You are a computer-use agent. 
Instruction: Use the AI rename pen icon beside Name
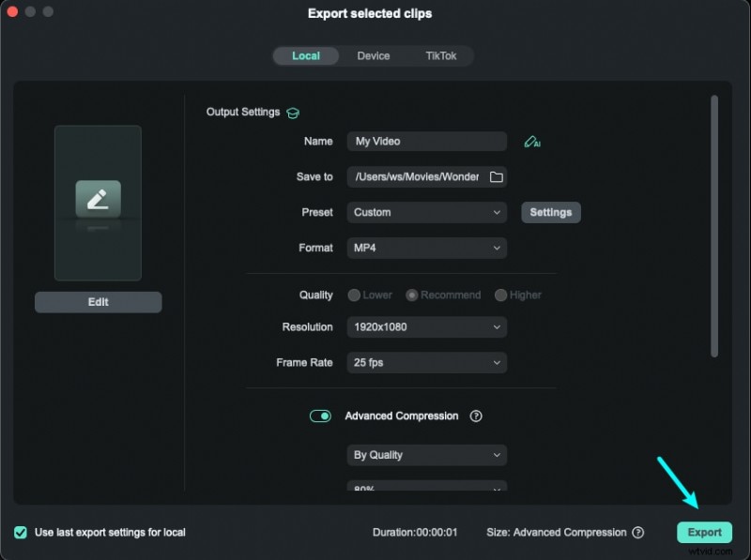point(533,142)
